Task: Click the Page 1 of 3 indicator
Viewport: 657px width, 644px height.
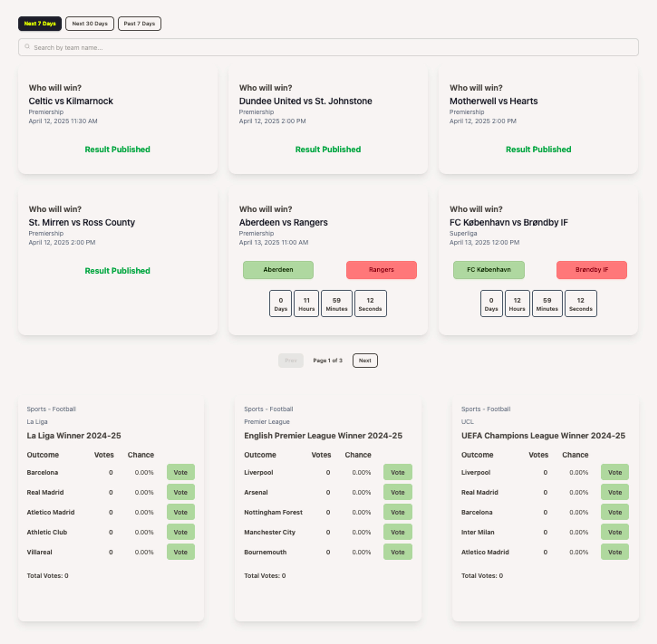Action: click(x=328, y=360)
